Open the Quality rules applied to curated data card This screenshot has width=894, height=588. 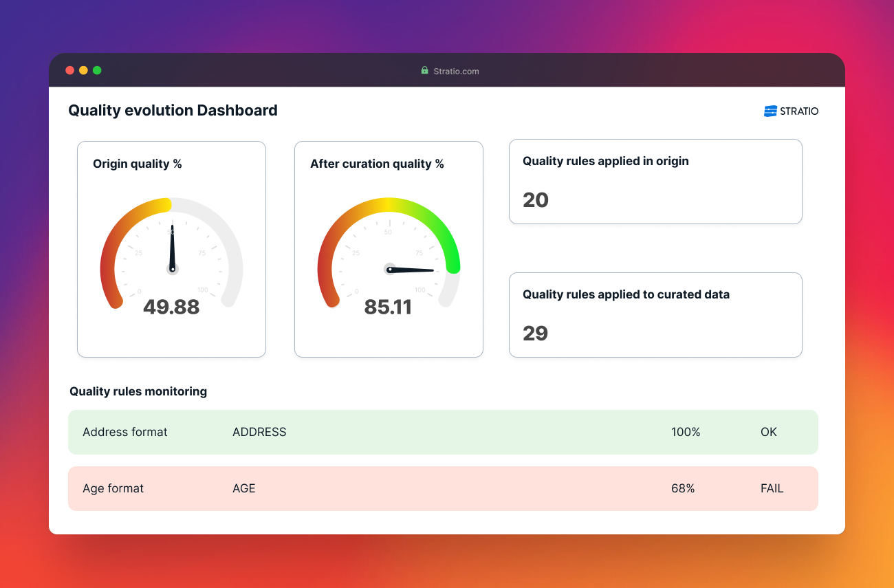point(655,315)
